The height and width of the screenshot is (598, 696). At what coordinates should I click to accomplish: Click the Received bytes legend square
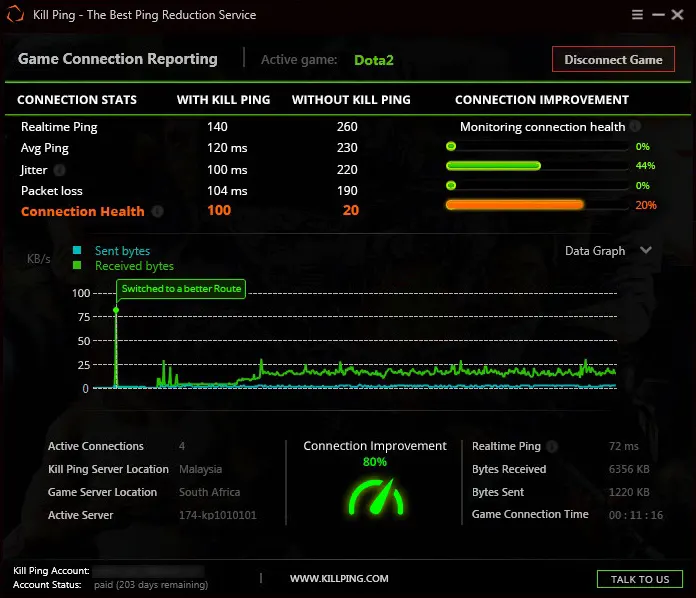77,265
